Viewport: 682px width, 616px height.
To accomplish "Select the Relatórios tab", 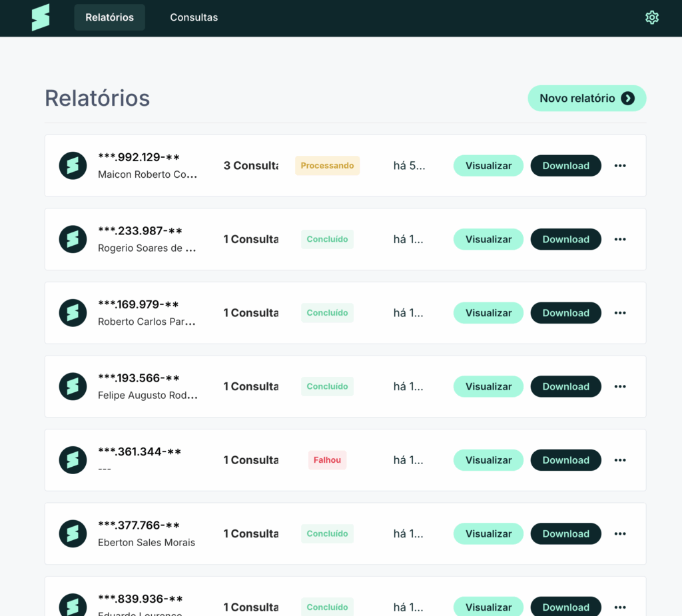I will (109, 17).
